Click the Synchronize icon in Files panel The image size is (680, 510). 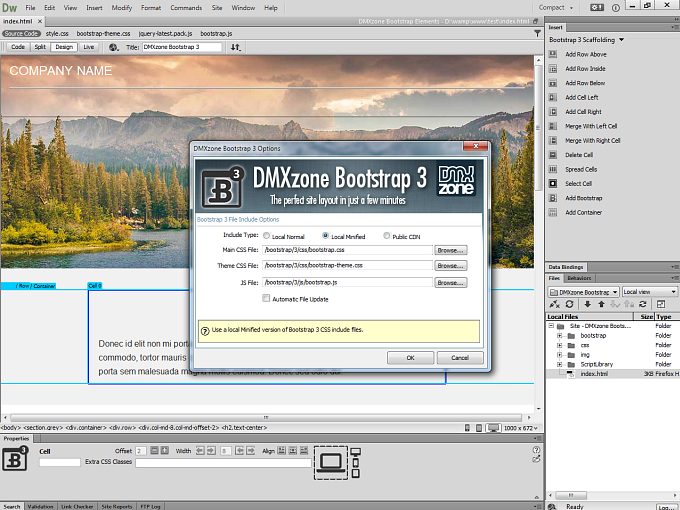point(643,304)
